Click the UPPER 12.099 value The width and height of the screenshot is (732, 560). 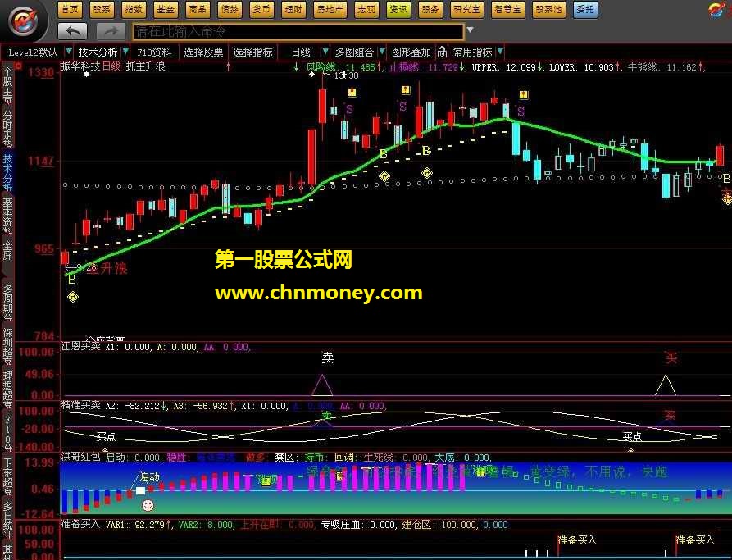507,66
